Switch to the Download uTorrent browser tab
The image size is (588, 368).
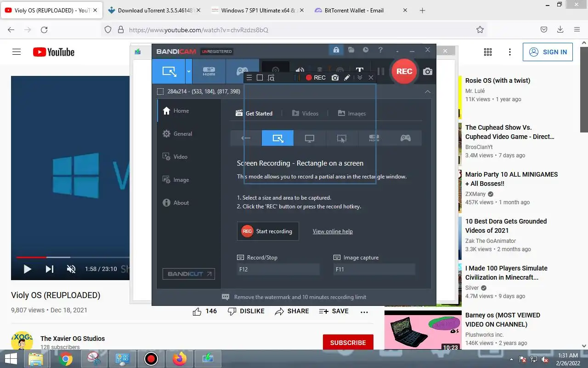click(x=154, y=10)
